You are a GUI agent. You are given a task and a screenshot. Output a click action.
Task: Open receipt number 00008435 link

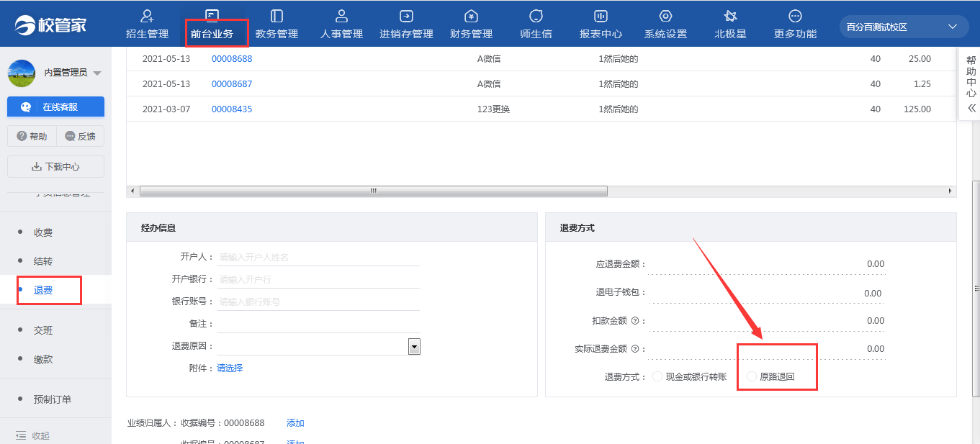click(232, 109)
